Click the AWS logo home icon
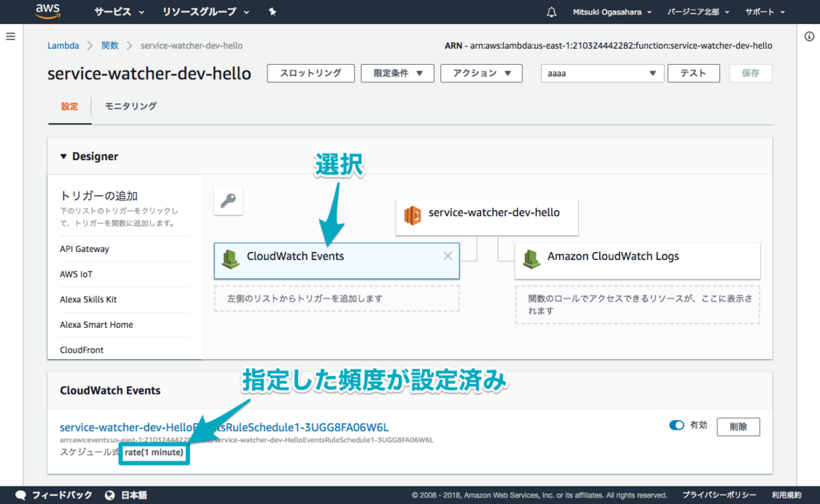Image resolution: width=820 pixels, height=504 pixels. click(x=47, y=11)
